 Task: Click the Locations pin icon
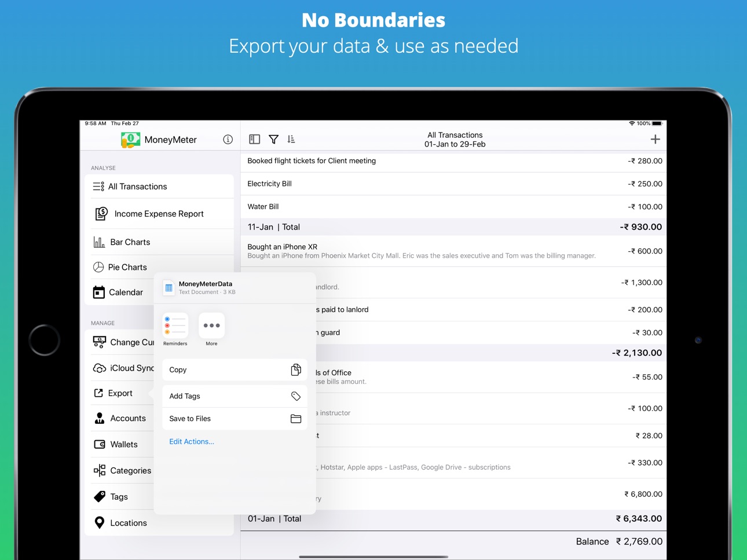100,522
